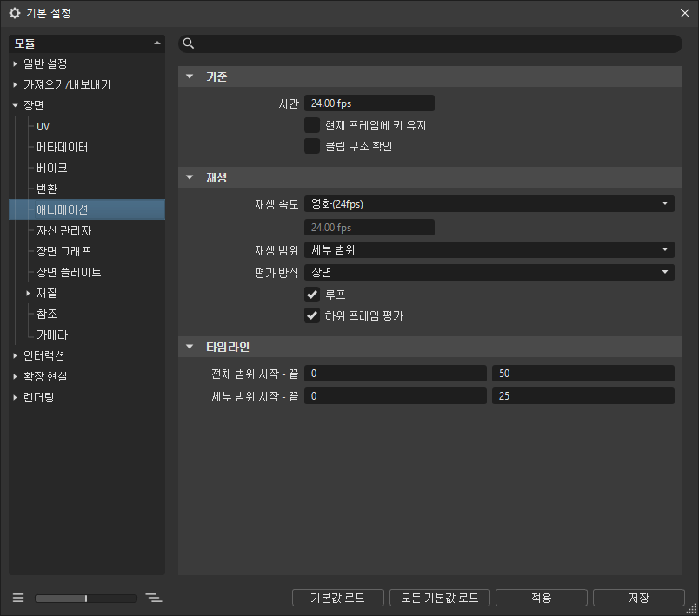
Task: Collapse the 장면 tree node
Action: [x=15, y=105]
